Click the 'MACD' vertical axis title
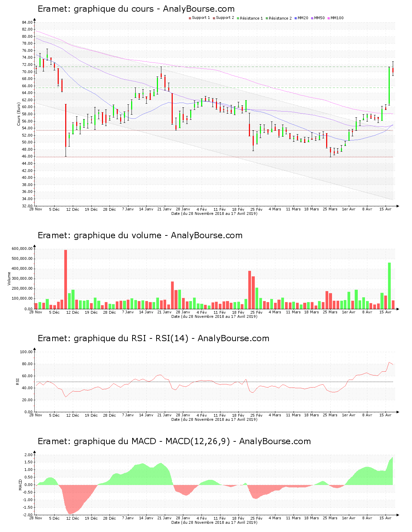412x532 pixels. point(21,485)
